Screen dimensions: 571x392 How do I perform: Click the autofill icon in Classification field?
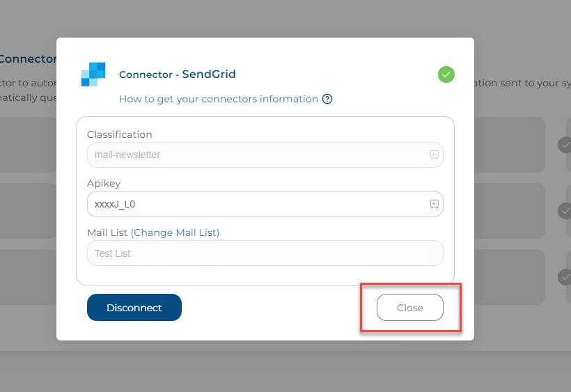[x=434, y=155]
